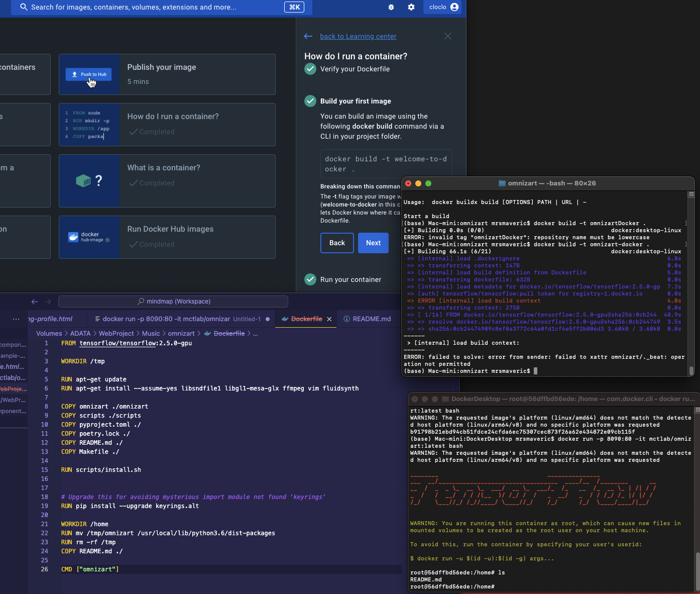Close the Dockerfile editor tab

pos(329,319)
